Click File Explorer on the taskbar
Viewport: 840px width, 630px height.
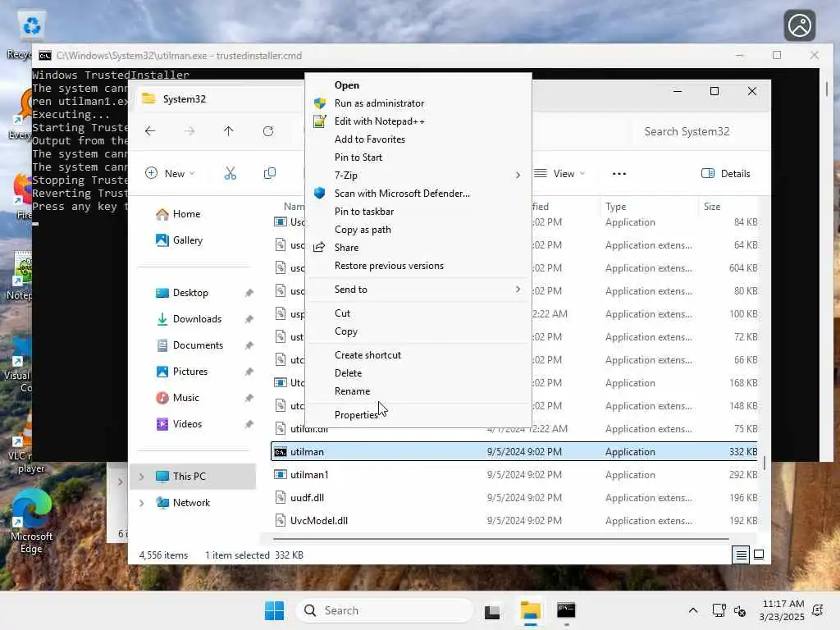pos(531,610)
